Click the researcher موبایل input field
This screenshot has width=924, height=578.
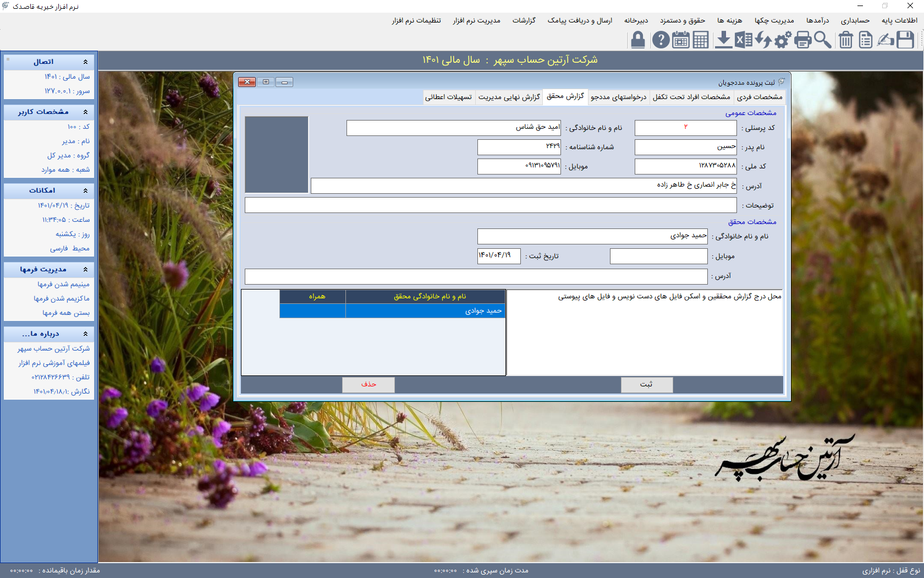point(658,257)
